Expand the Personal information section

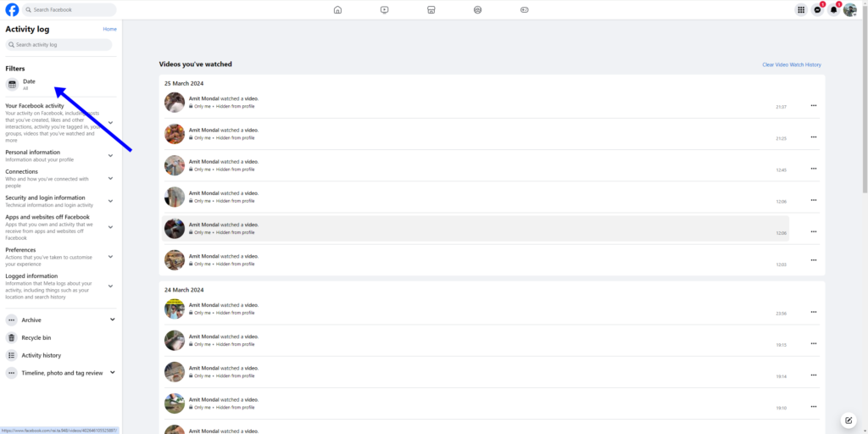coord(110,156)
